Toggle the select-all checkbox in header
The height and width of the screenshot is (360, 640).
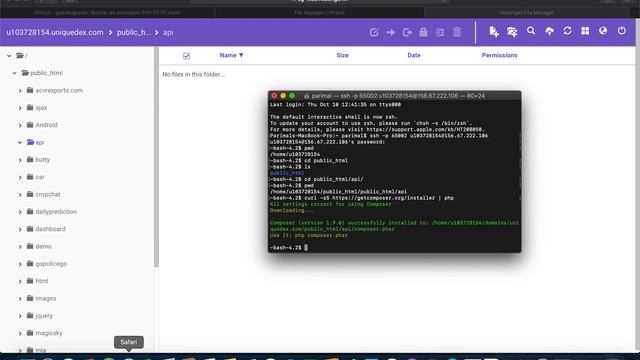pos(186,56)
